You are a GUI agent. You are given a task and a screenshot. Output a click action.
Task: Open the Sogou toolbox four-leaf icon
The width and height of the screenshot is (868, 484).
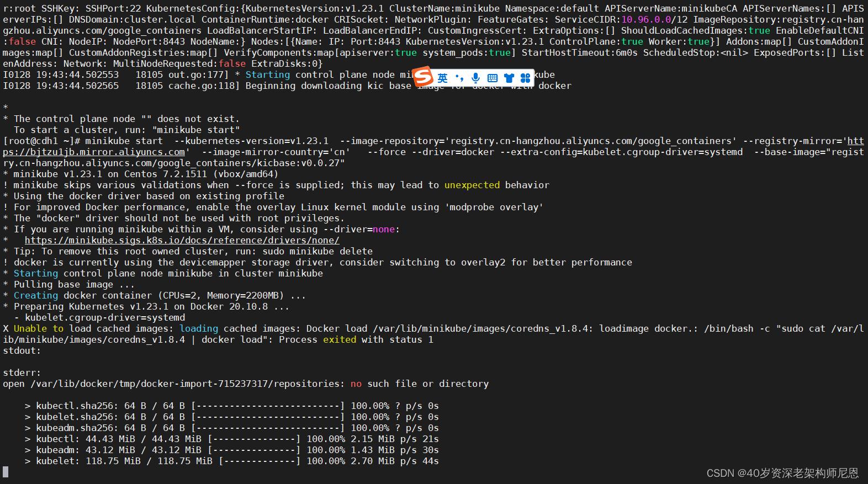[525, 78]
